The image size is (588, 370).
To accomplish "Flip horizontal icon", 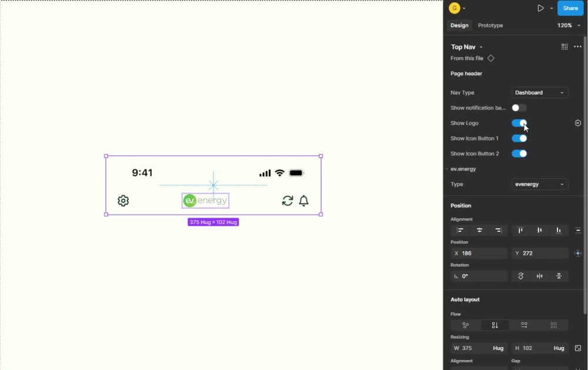I will coord(540,276).
